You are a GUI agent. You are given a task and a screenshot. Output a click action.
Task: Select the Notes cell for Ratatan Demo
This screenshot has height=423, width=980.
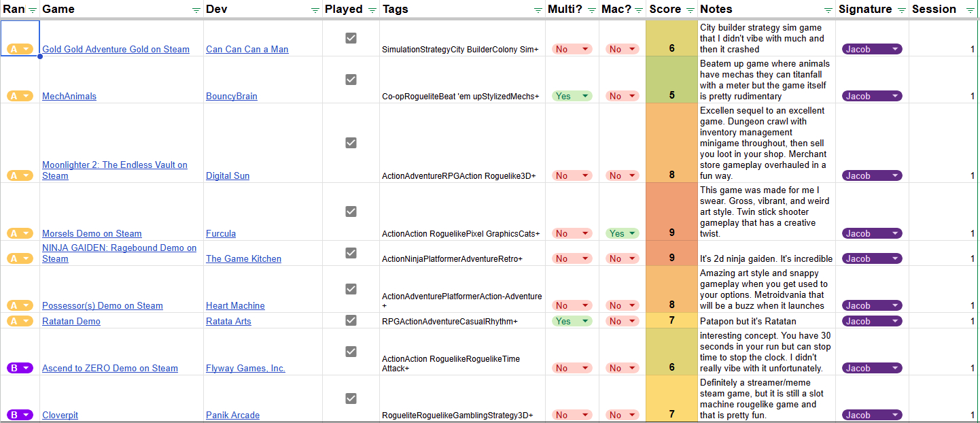coord(766,321)
